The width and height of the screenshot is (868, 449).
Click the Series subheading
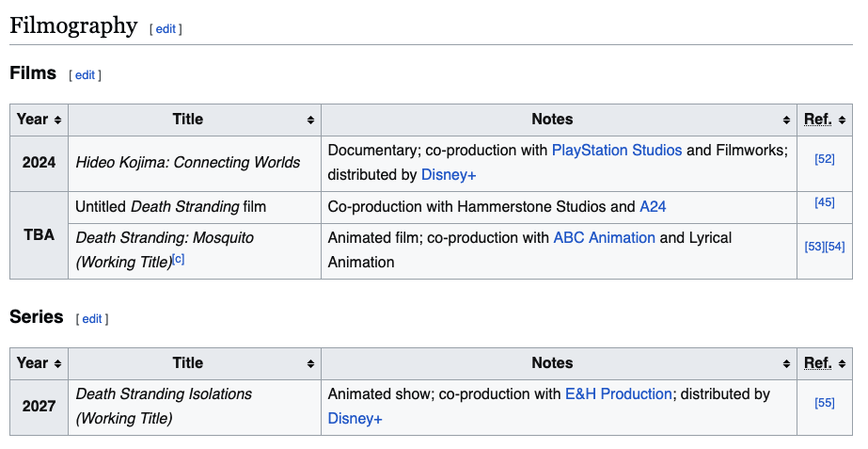click(37, 317)
